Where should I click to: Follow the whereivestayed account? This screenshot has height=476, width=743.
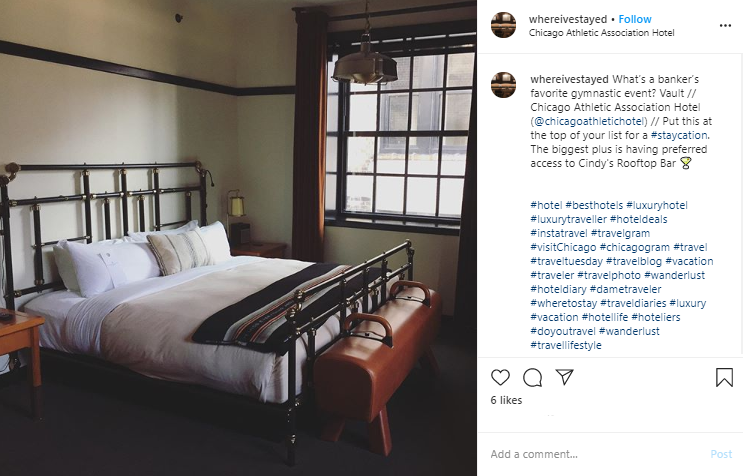click(x=634, y=19)
